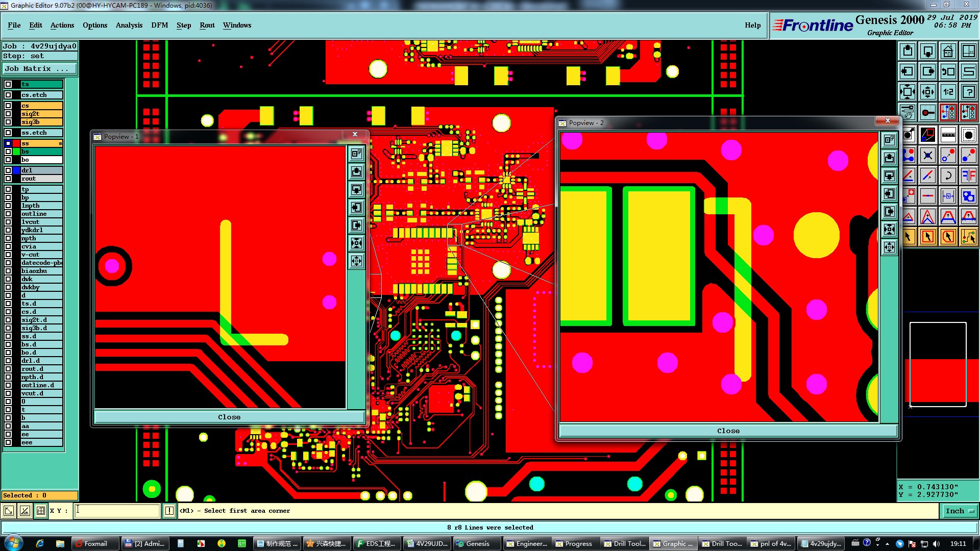Viewport: 980px width, 551px height.
Task: Select the net selection pointer tool
Action: [969, 237]
